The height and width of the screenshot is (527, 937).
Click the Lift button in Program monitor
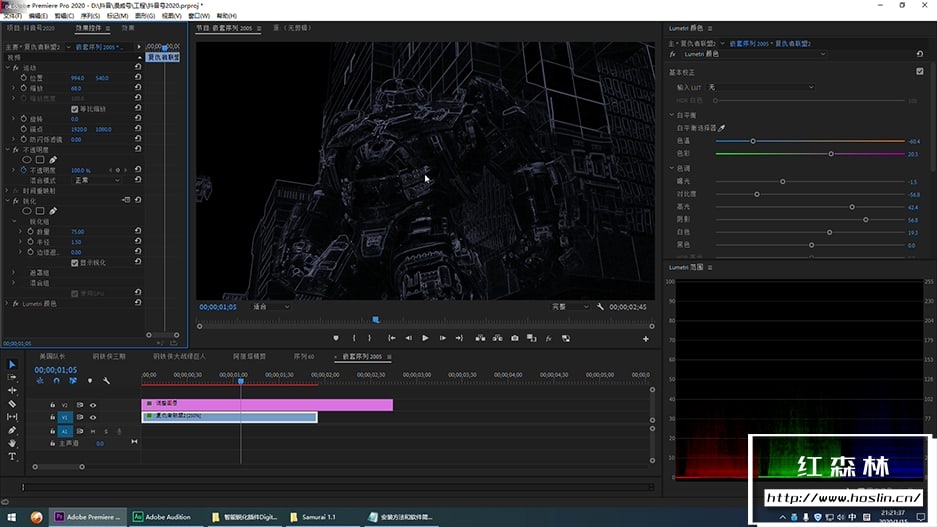pos(480,338)
